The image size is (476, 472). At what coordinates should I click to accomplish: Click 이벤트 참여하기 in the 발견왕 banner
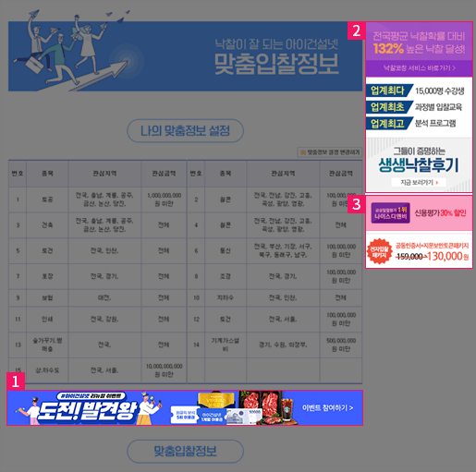click(x=327, y=408)
